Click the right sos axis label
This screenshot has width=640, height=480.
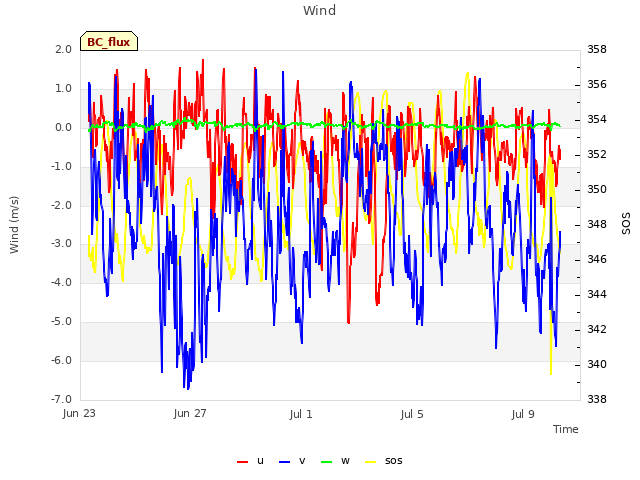pos(626,224)
